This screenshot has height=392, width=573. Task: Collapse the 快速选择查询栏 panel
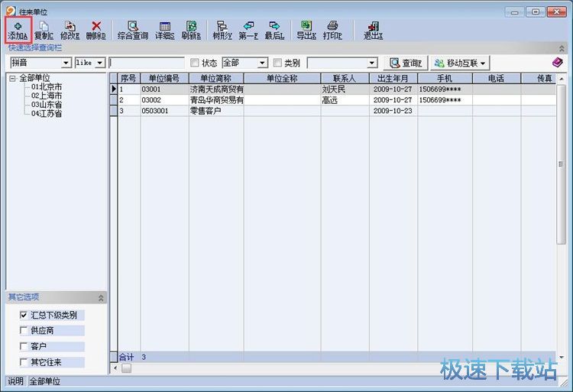(x=562, y=48)
